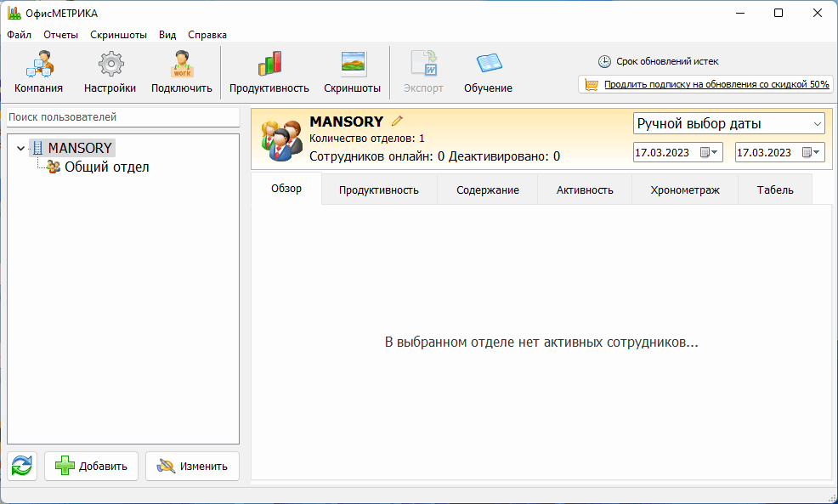Click the company people icon in header
The height and width of the screenshot is (504, 838).
pyautogui.click(x=281, y=140)
